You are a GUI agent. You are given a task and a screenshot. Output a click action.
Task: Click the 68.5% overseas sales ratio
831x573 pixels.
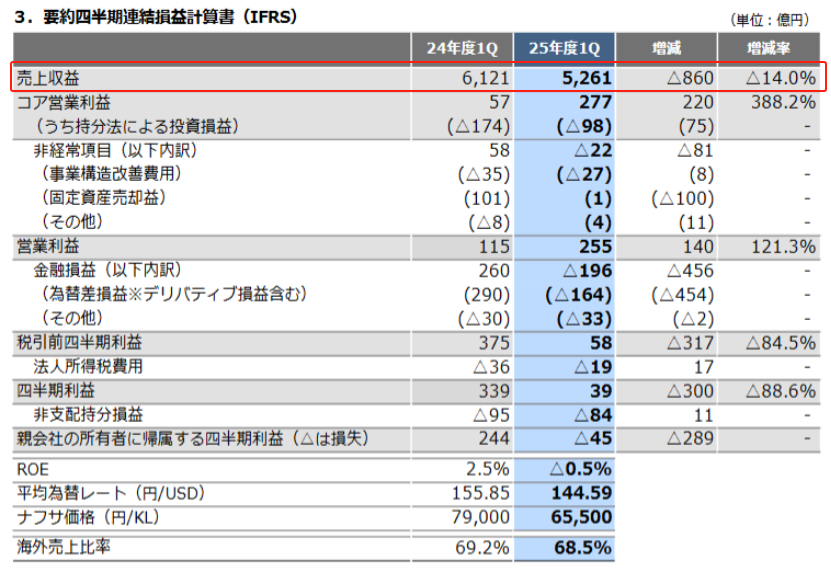point(583,548)
